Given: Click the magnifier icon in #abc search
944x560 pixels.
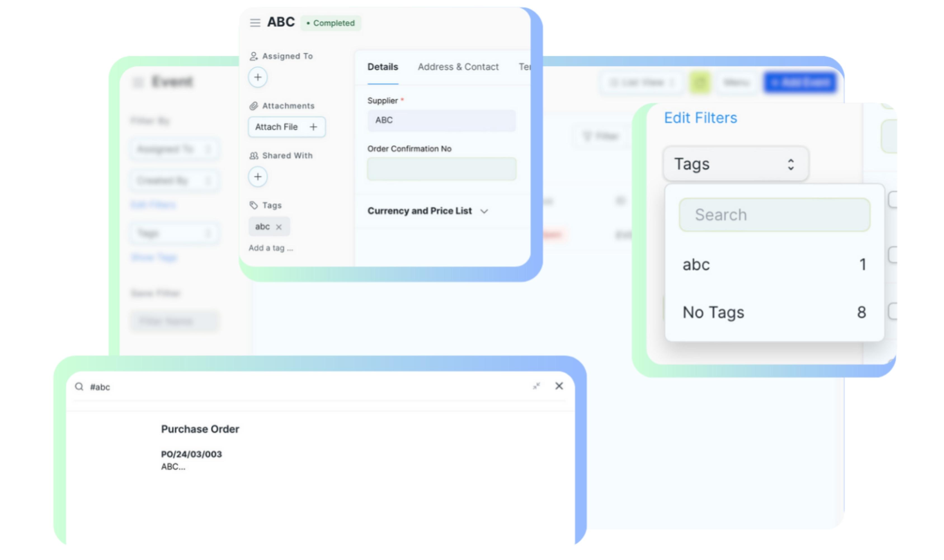Looking at the screenshot, I should (79, 387).
